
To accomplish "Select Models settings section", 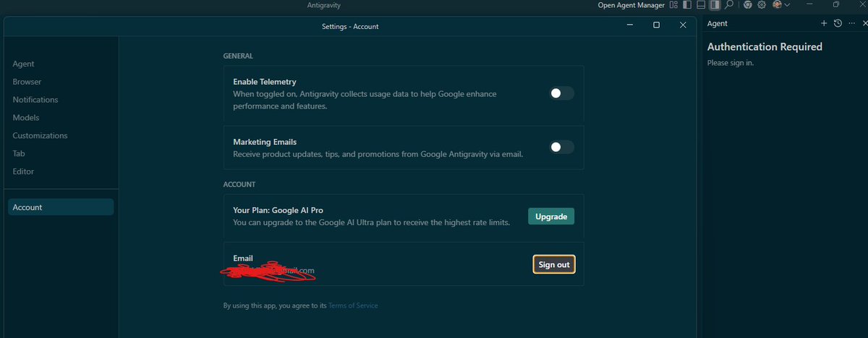I will (x=26, y=118).
